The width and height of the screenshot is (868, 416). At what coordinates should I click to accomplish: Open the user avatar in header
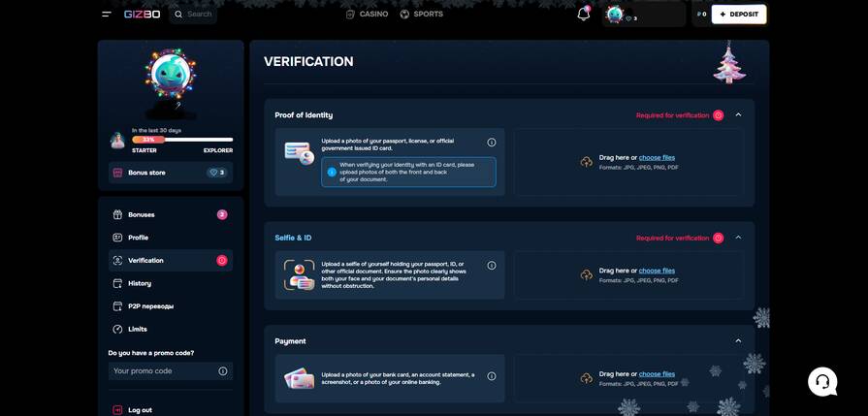[615, 15]
